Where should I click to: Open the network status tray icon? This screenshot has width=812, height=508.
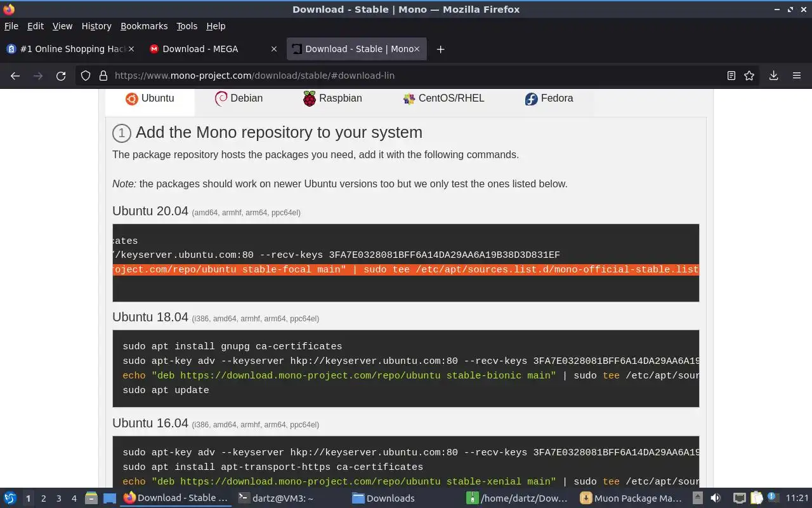click(739, 498)
